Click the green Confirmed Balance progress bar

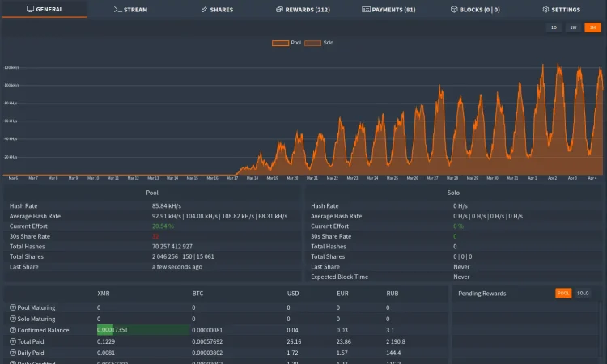[x=142, y=330]
